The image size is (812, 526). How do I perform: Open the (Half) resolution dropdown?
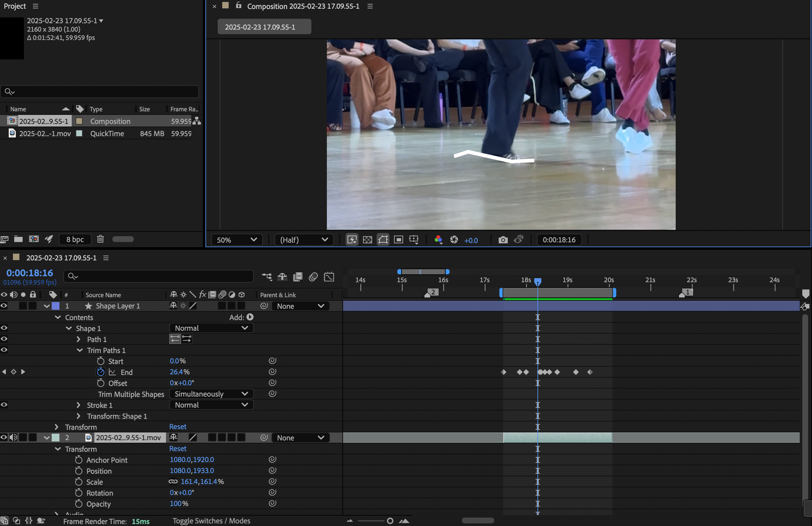point(304,240)
